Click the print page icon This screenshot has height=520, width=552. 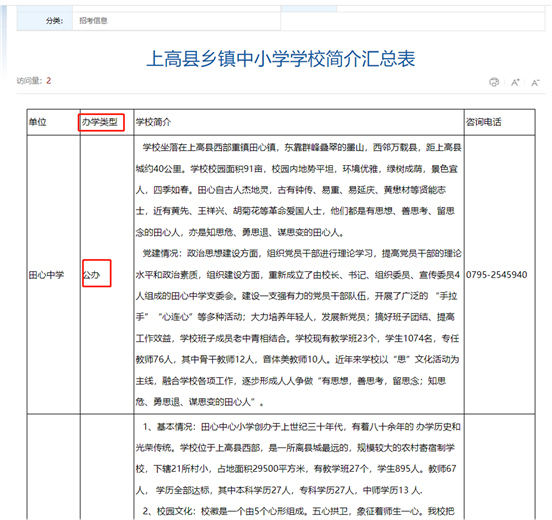pyautogui.click(x=494, y=82)
